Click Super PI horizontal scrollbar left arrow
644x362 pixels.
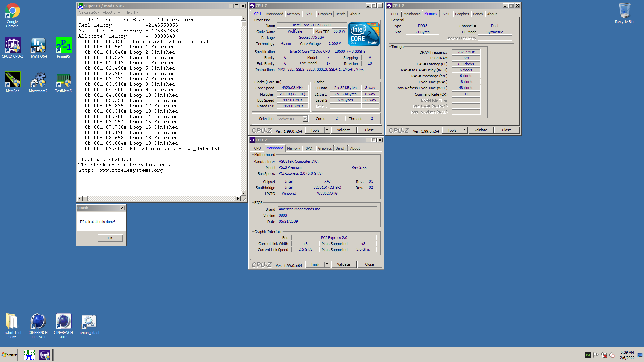coord(80,199)
